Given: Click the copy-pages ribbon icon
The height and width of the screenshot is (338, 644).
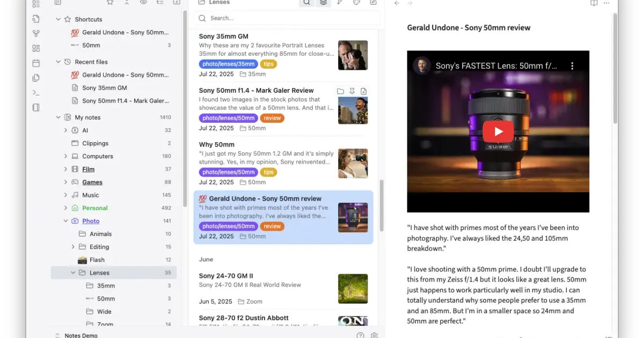Looking at the screenshot, I should point(36,78).
